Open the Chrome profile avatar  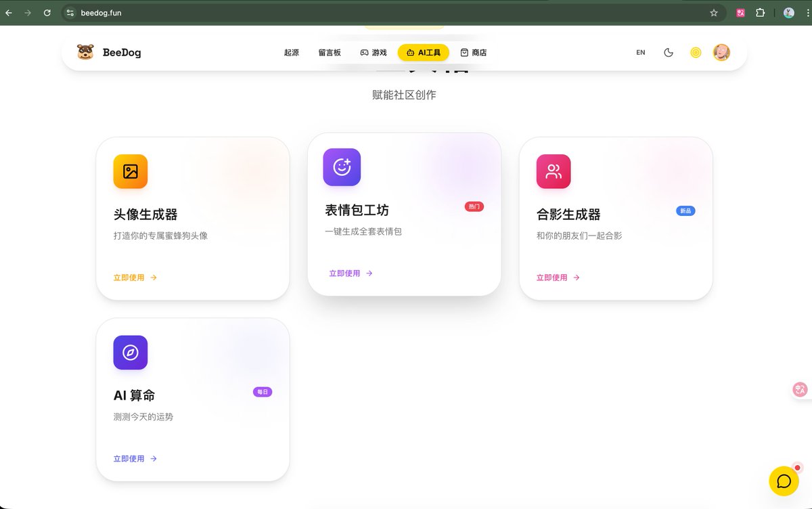[788, 12]
